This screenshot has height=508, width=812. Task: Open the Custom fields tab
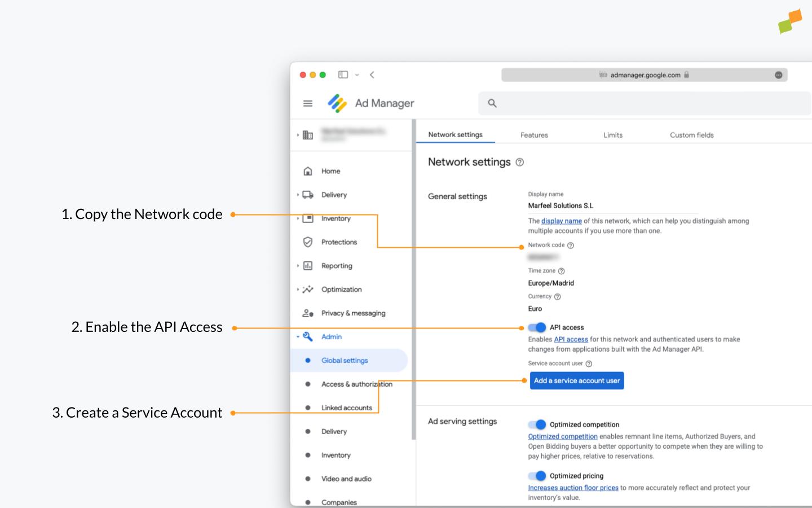(x=691, y=135)
